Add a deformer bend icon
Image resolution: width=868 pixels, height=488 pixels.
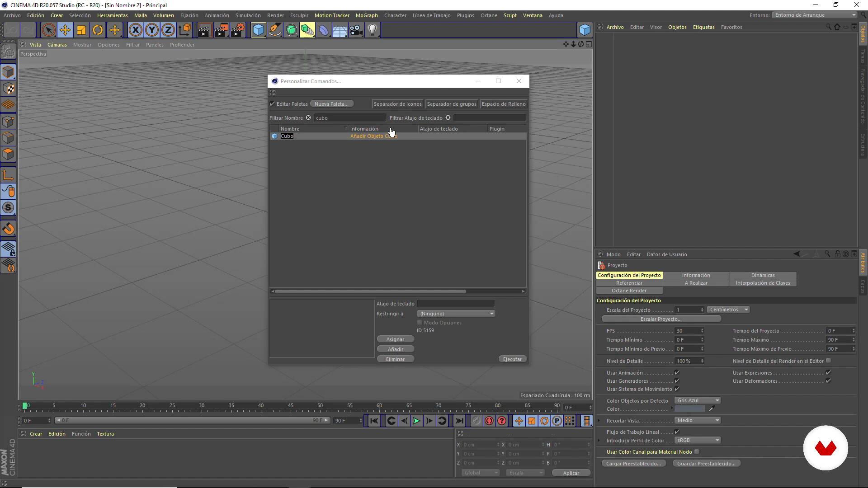324,30
